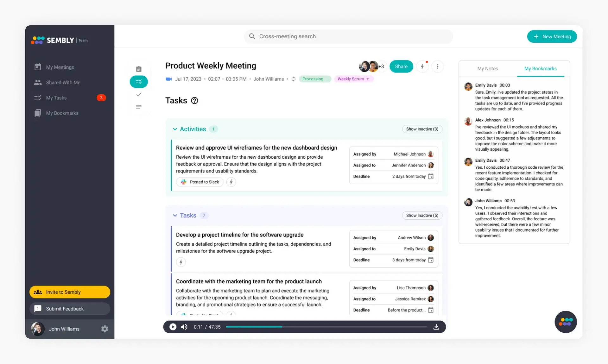This screenshot has height=364, width=608.
Task: Open the transcript view icon
Action: (x=139, y=107)
